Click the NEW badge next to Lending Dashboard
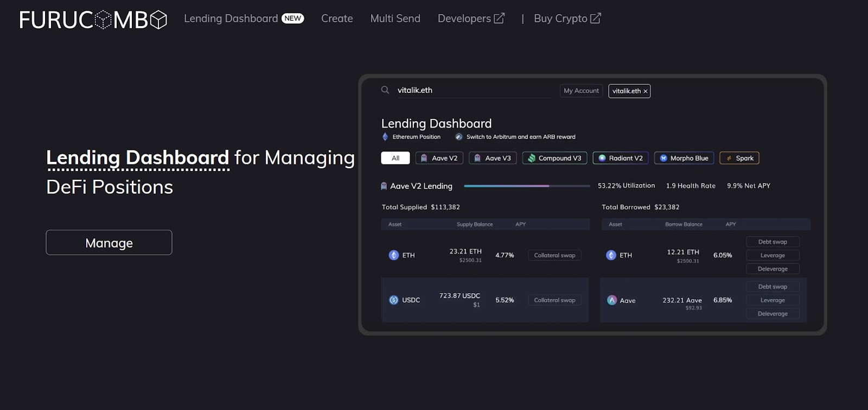Image resolution: width=868 pixels, height=410 pixels. click(293, 18)
